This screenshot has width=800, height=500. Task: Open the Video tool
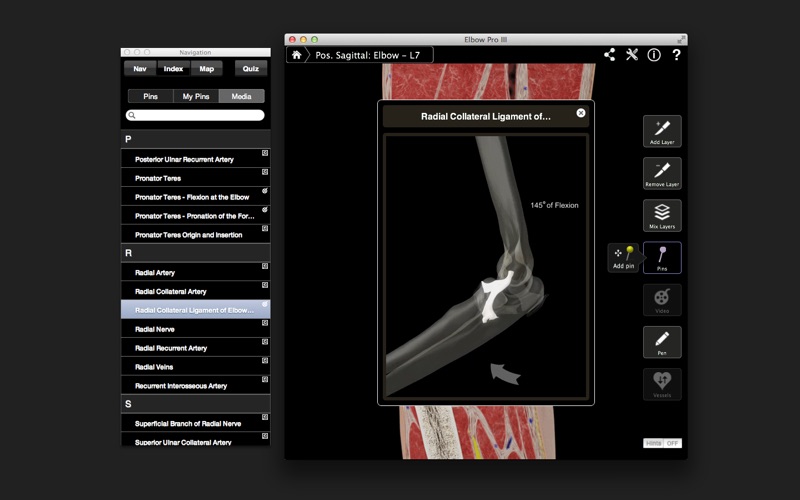[x=662, y=300]
